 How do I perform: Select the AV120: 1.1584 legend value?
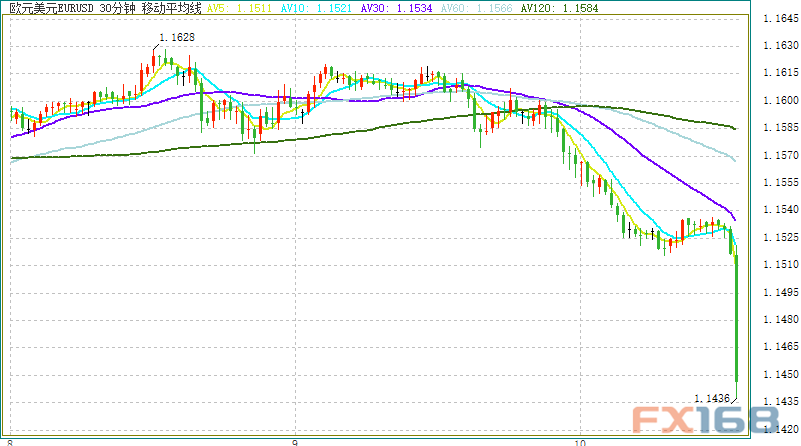559,8
